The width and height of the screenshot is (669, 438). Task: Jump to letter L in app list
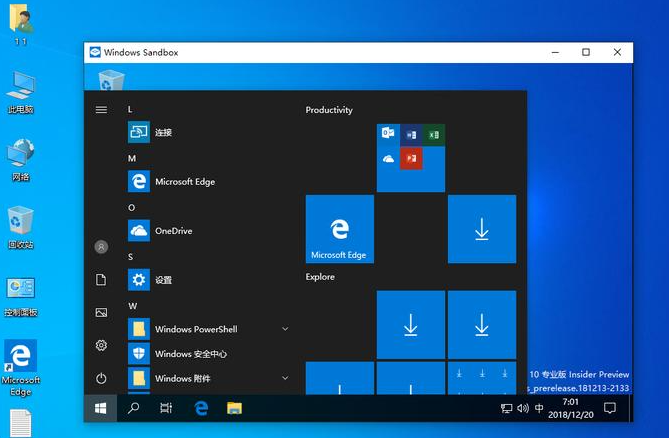coord(130,110)
